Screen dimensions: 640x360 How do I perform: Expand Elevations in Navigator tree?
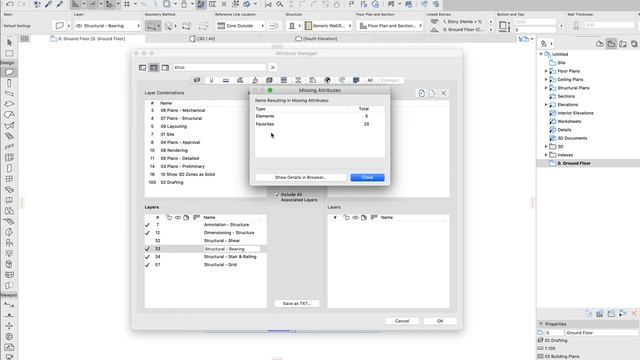tap(546, 105)
